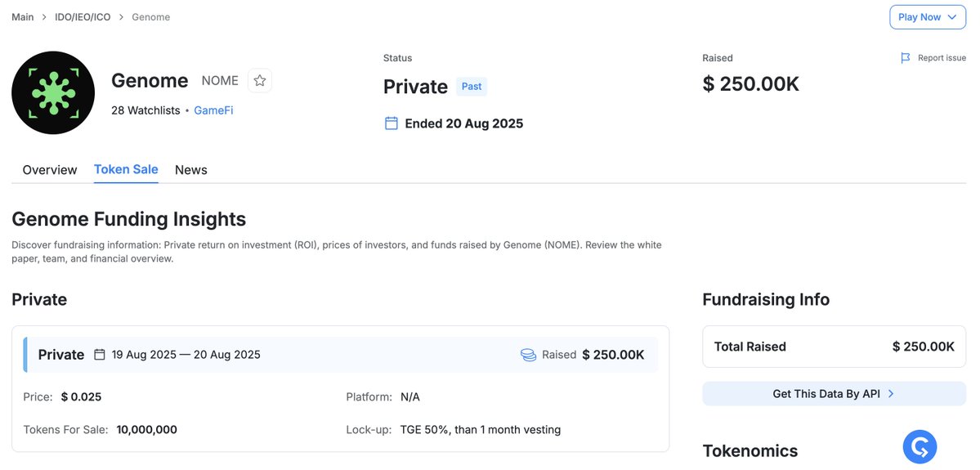Screen dimensions: 980x470
Task: Open IDO/IEO/ICO breadcrumb link
Action: coord(84,17)
